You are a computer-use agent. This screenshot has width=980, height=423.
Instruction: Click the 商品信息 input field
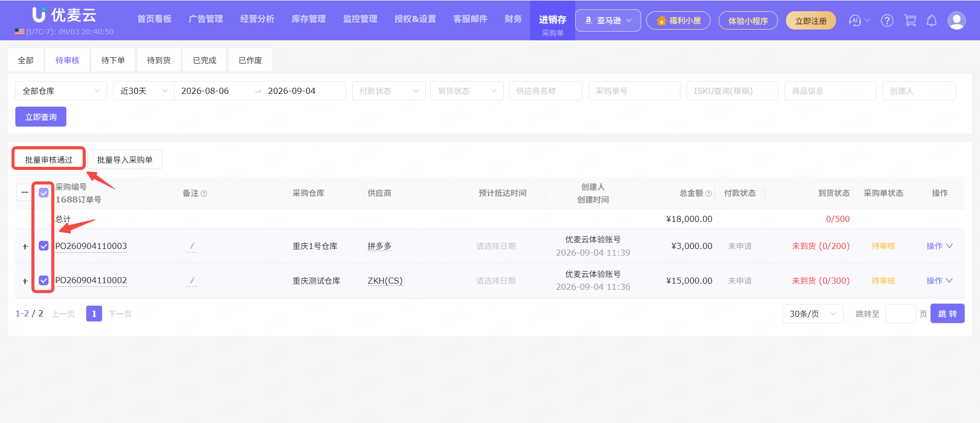830,91
